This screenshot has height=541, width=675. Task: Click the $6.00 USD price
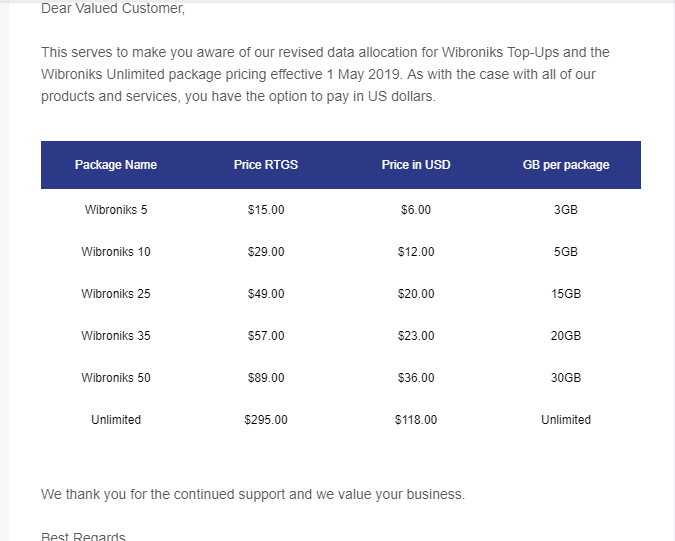click(416, 210)
